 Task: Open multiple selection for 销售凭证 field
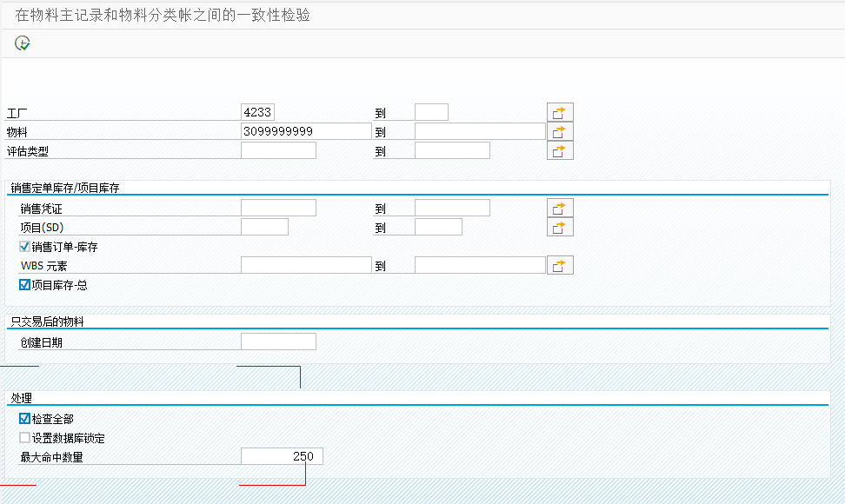560,207
